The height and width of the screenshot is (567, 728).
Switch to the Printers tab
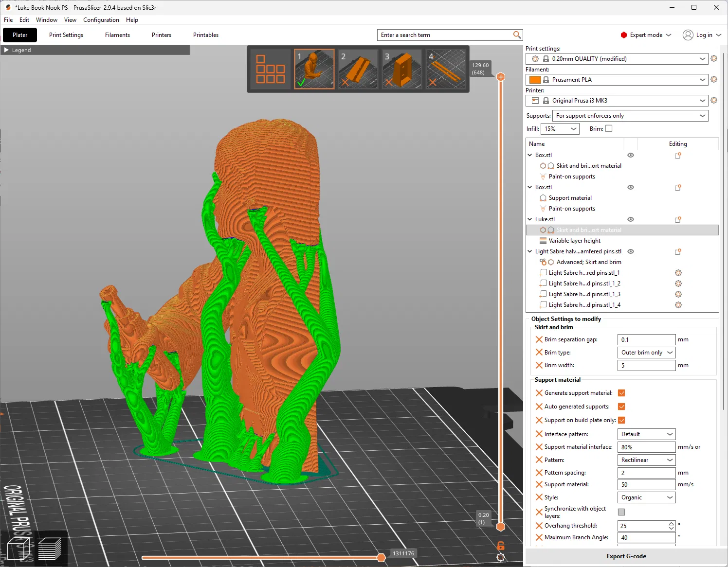[162, 35]
